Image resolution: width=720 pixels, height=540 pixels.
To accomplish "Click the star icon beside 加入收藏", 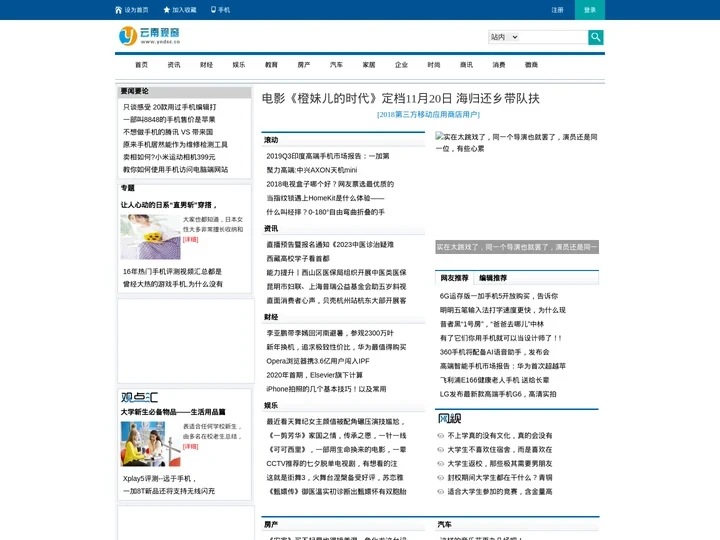I will [167, 10].
